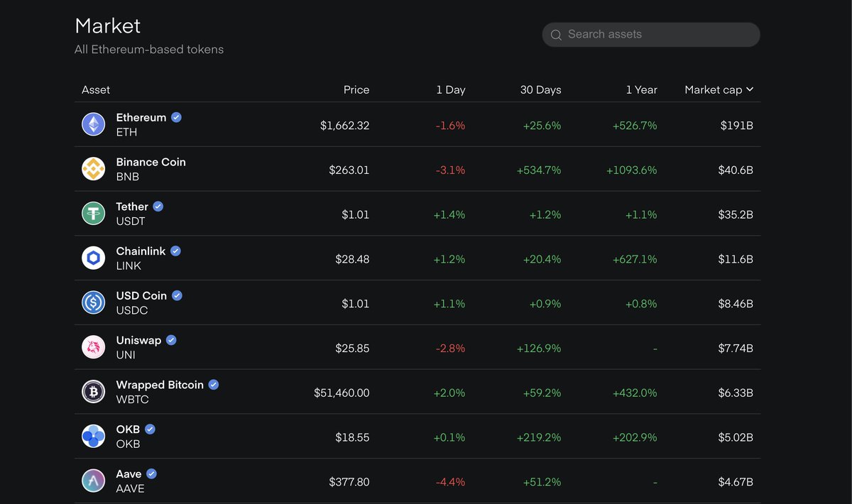Click Aave market cap $4.67B
This screenshot has height=504, width=852.
[736, 482]
